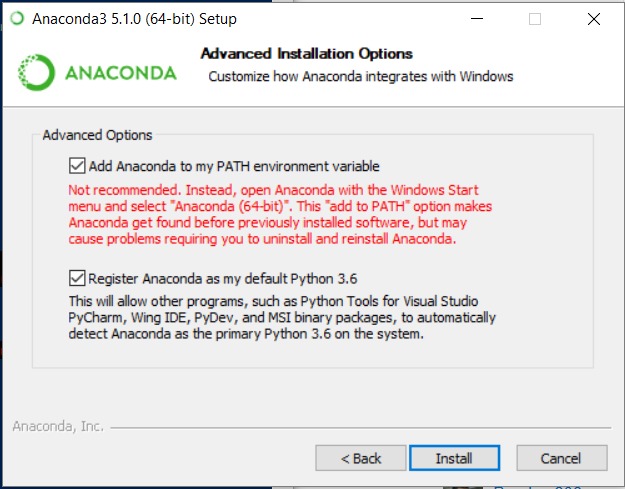Close the Anaconda3 Setup window

coord(593,18)
